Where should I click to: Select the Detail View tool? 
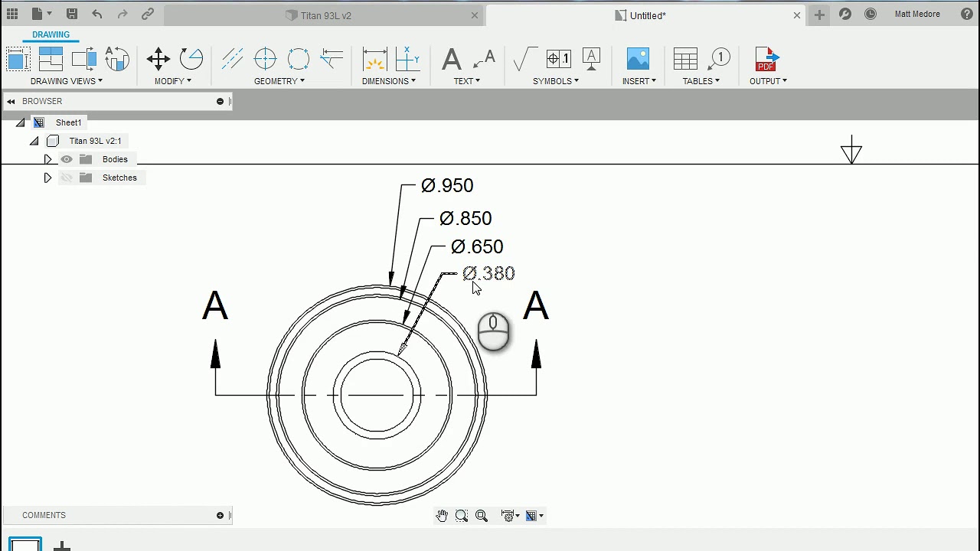pyautogui.click(x=116, y=59)
